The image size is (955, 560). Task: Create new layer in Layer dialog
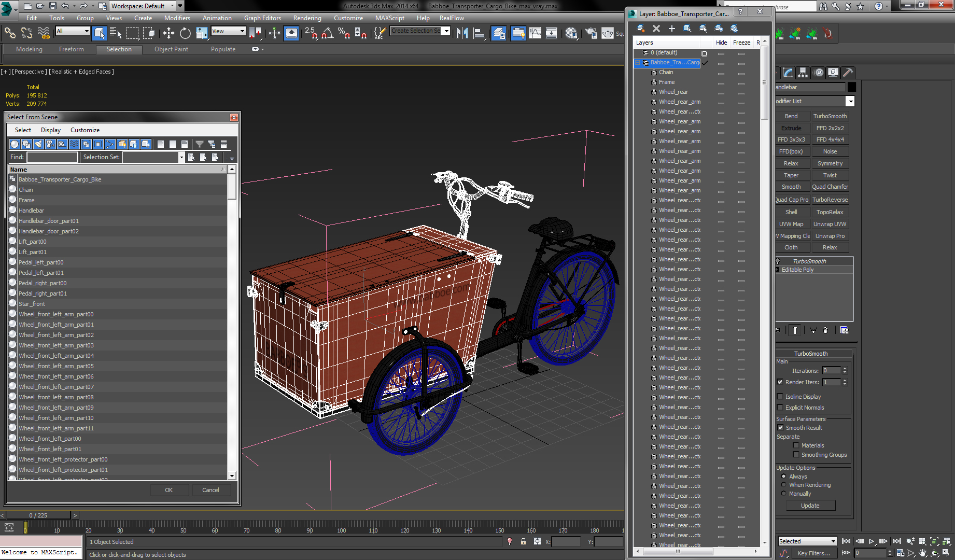tap(640, 29)
